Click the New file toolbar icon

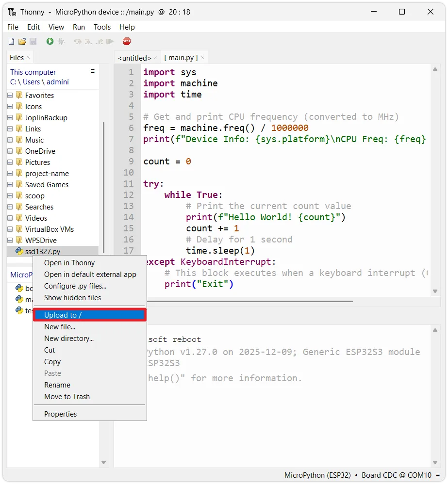point(12,42)
